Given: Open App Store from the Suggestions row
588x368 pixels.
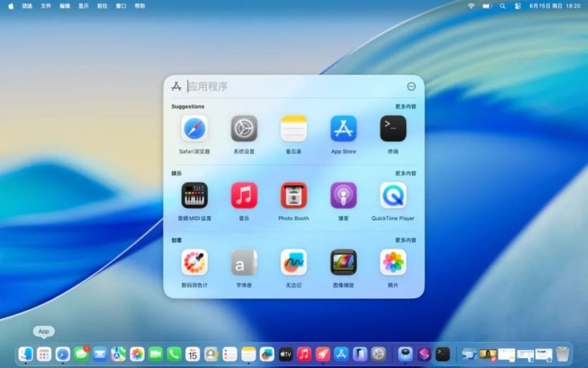Looking at the screenshot, I should tap(344, 129).
